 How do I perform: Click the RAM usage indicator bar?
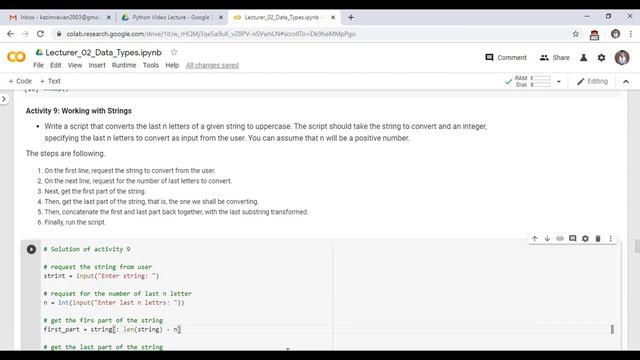coord(541,78)
